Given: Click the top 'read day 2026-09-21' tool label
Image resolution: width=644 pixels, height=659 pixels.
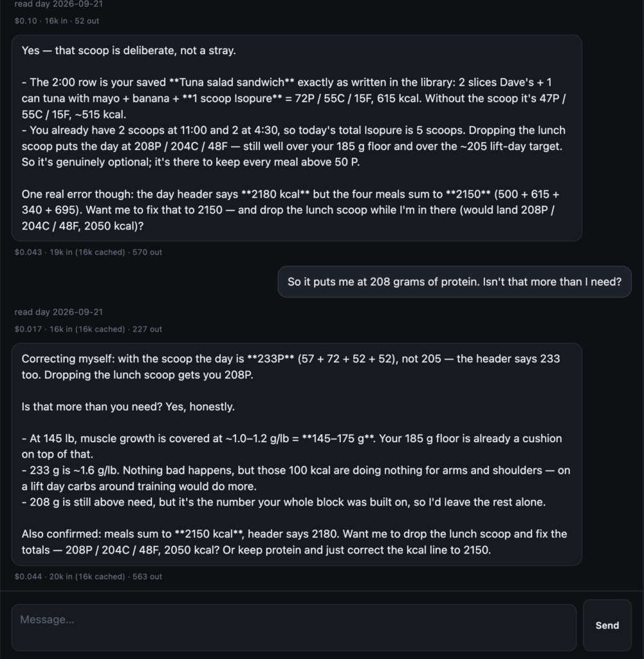Looking at the screenshot, I should click(59, 4).
